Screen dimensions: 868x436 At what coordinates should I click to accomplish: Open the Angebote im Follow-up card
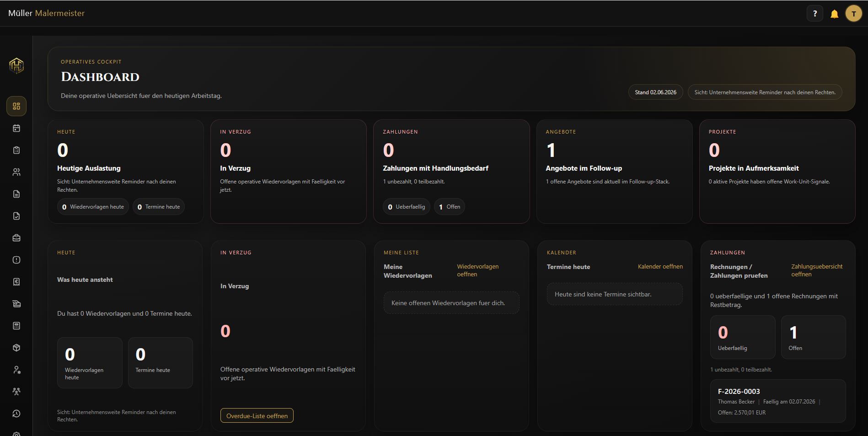614,172
